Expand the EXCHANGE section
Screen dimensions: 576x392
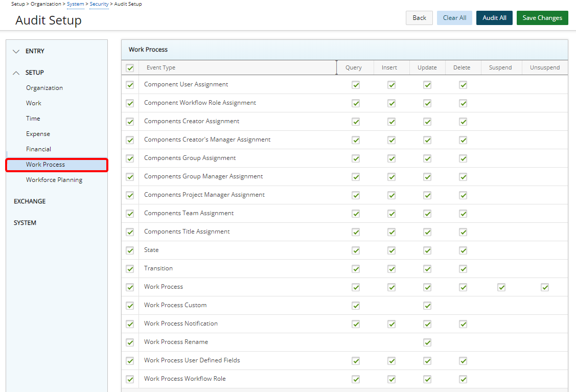(30, 201)
